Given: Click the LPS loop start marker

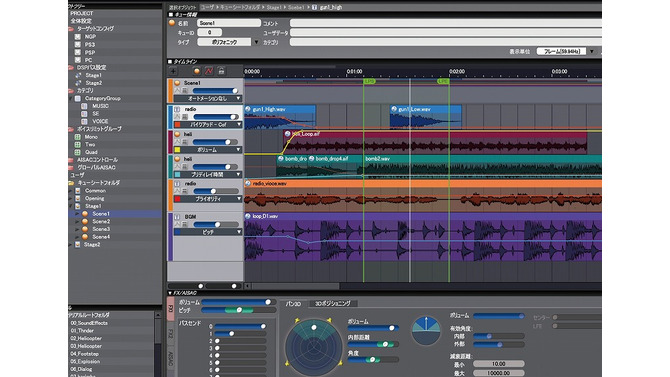Looking at the screenshot, I should (369, 81).
